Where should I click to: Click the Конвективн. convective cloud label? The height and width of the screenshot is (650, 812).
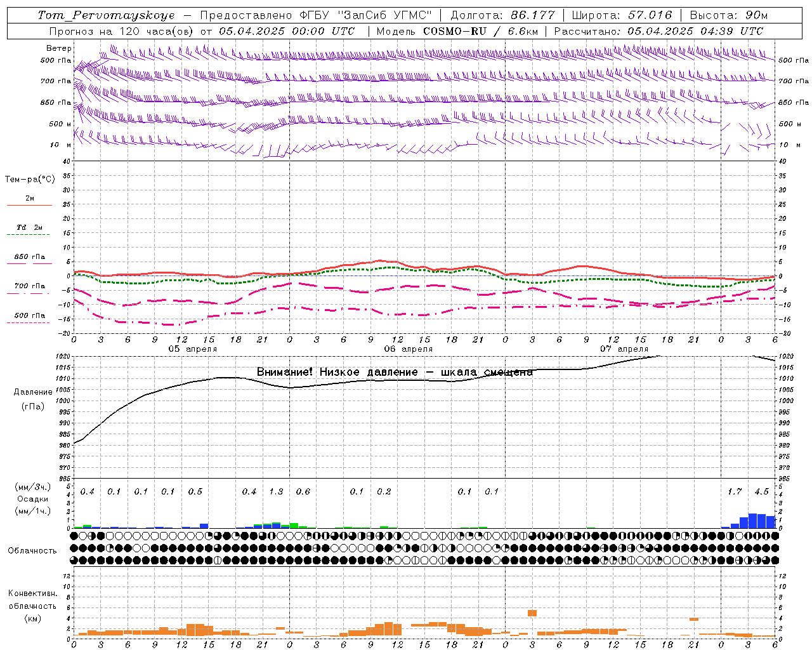(x=32, y=594)
